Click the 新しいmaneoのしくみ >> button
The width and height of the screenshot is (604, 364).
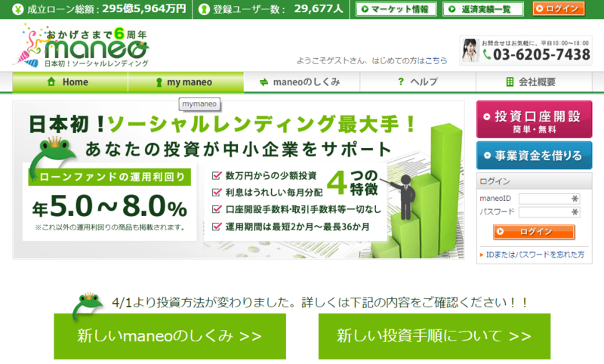tap(170, 336)
